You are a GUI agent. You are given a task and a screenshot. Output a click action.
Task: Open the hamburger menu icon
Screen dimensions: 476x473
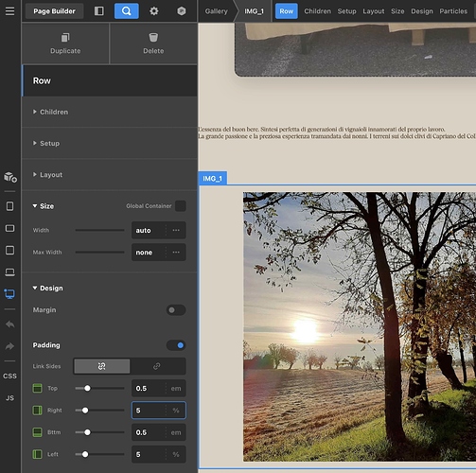pyautogui.click(x=9, y=11)
